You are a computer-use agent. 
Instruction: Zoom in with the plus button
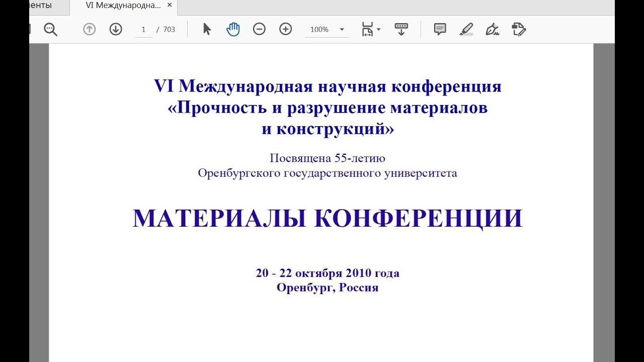click(285, 29)
